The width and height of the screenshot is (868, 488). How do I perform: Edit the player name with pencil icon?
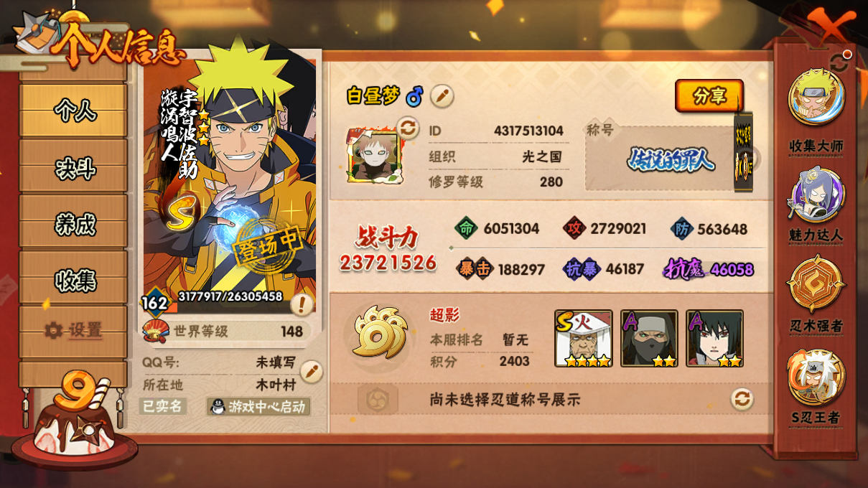click(x=442, y=95)
